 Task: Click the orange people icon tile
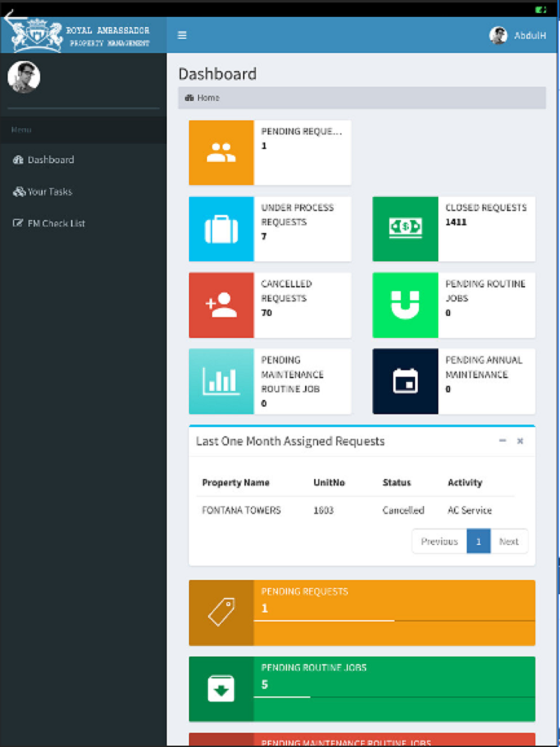click(x=221, y=153)
